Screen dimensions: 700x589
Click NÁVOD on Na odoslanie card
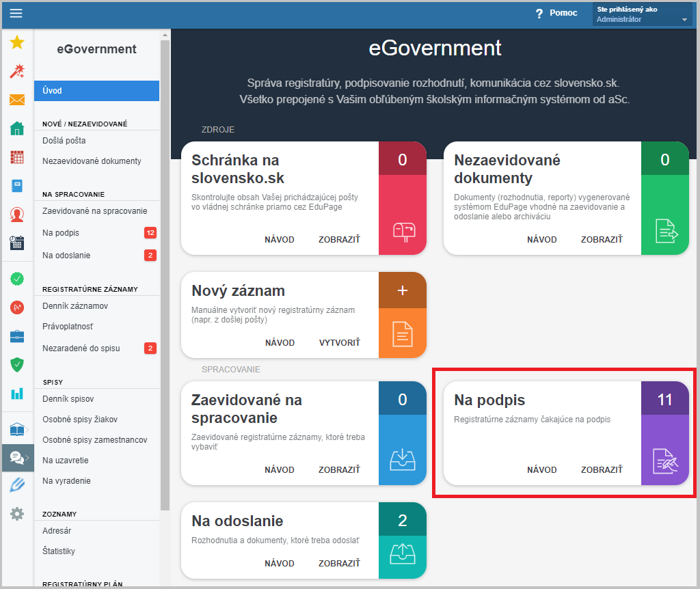(x=280, y=564)
